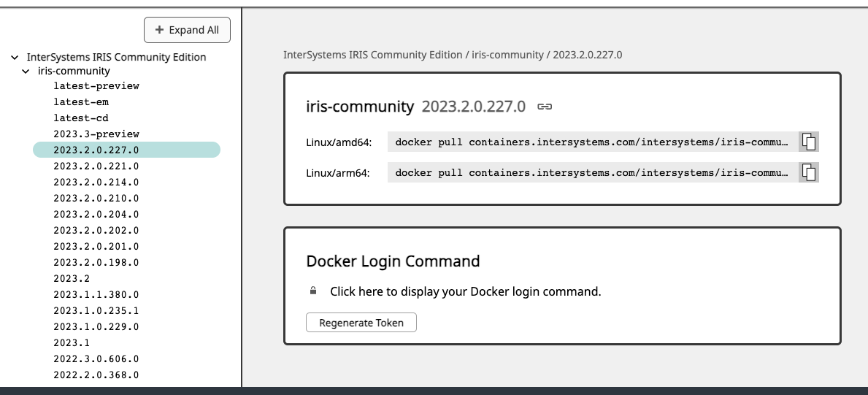Select the 2023.2.0.198.0 tag
The image size is (868, 395).
point(96,263)
